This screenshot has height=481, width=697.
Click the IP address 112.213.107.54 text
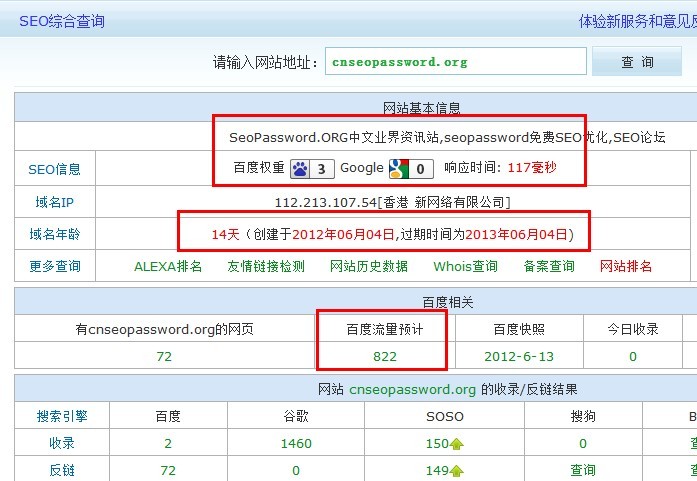click(x=326, y=203)
